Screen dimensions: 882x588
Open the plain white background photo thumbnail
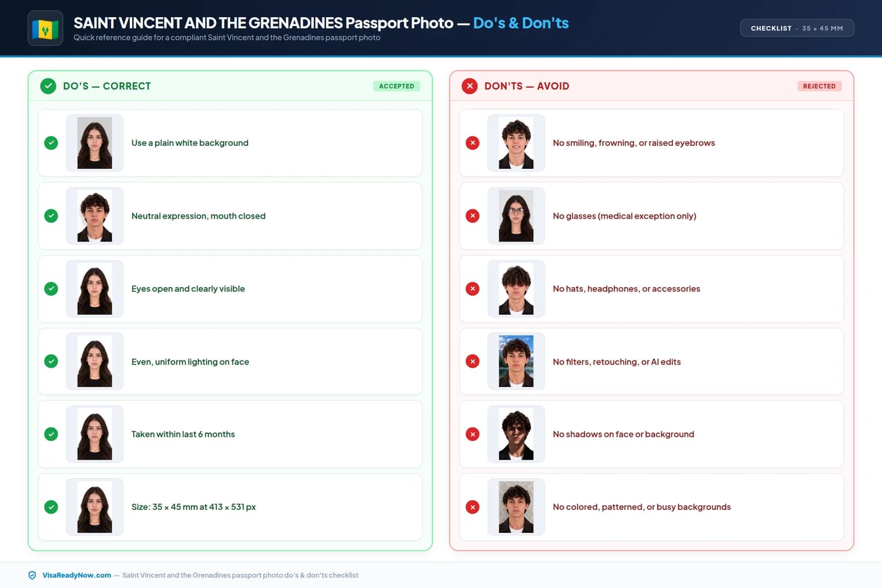coord(95,143)
